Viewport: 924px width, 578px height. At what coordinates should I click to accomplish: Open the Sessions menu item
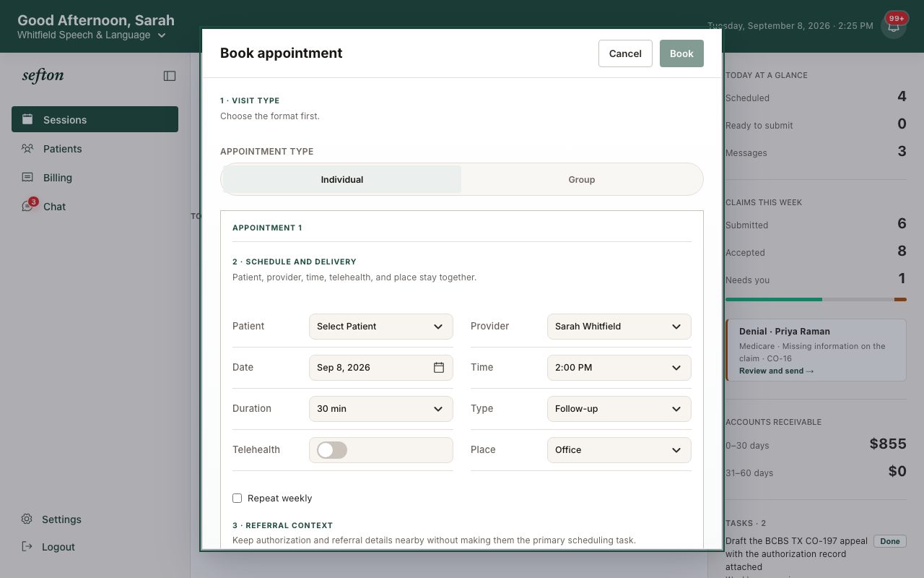click(x=95, y=119)
